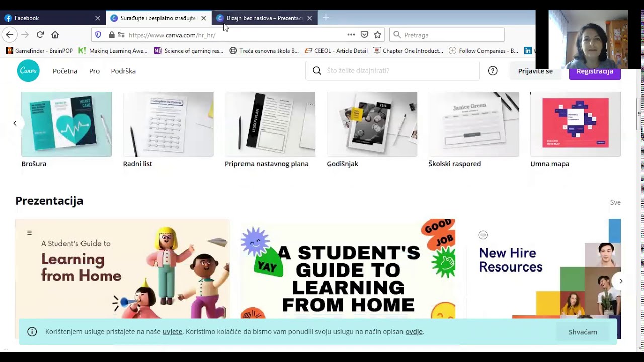Show site security padlock info

coord(112,35)
